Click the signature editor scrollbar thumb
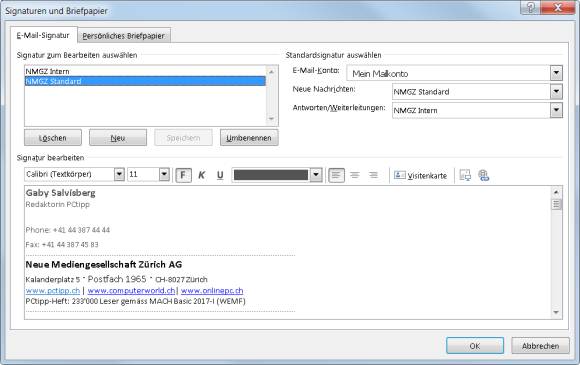The width and height of the screenshot is (580, 365). click(556, 204)
